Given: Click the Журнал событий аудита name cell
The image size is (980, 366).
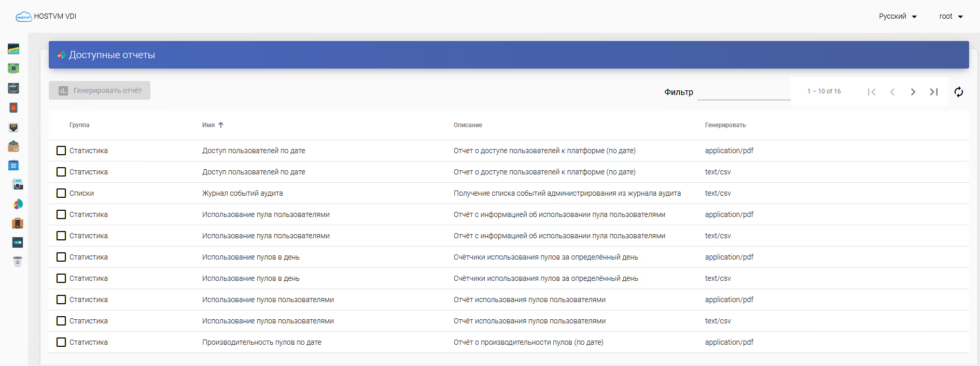Looking at the screenshot, I should pos(243,193).
